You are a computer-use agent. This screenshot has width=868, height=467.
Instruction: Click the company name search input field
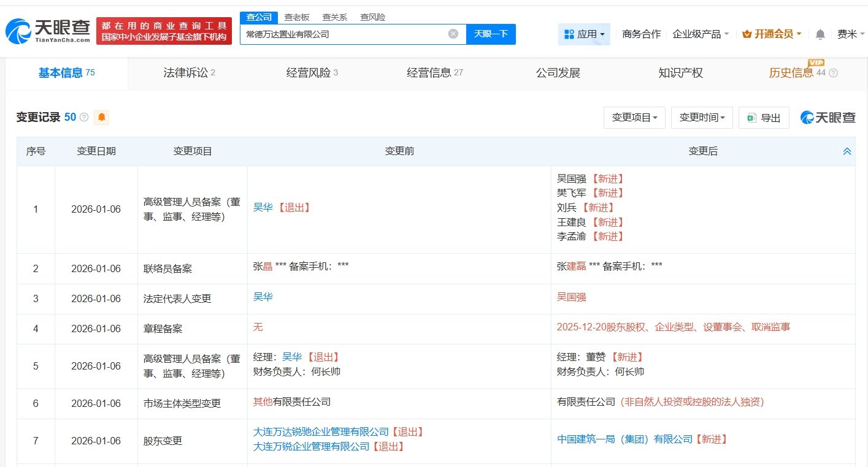point(344,34)
